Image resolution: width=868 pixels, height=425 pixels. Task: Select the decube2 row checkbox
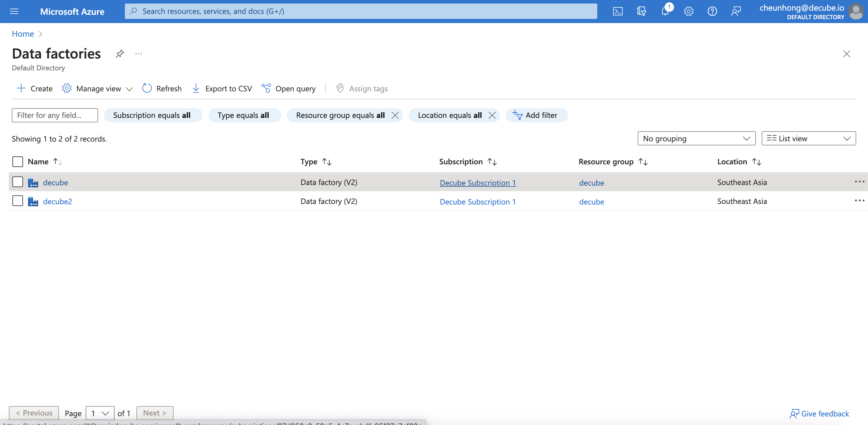coord(17,201)
